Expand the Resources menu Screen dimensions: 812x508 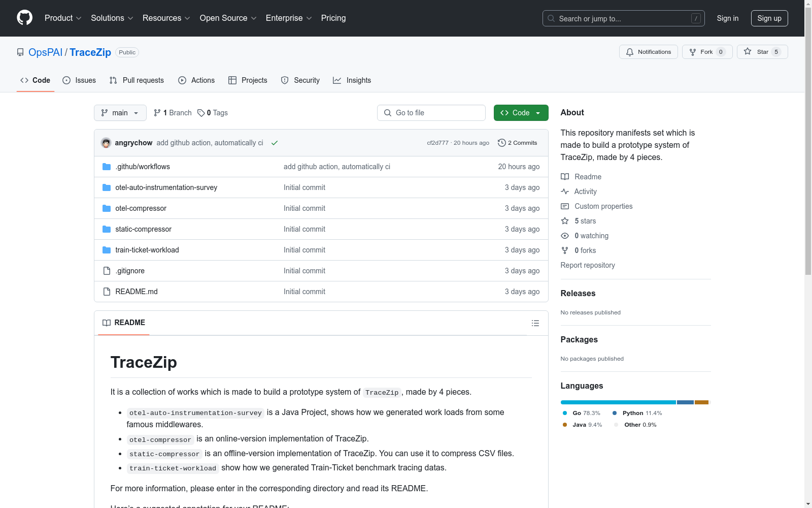coord(166,18)
